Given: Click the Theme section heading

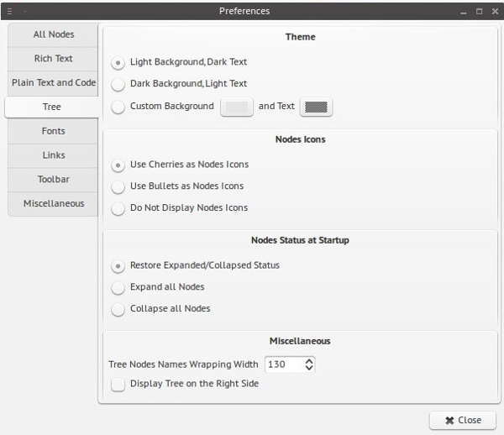Looking at the screenshot, I should pos(300,37).
